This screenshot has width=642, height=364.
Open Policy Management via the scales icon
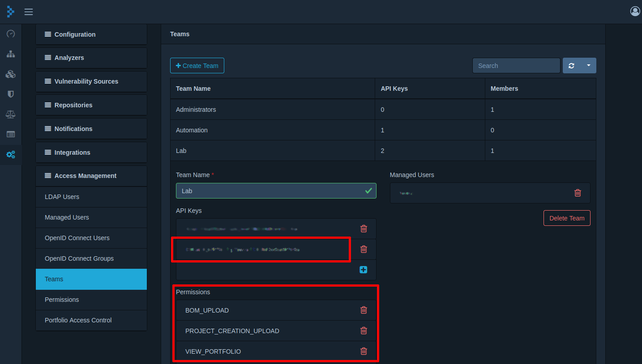click(x=10, y=114)
